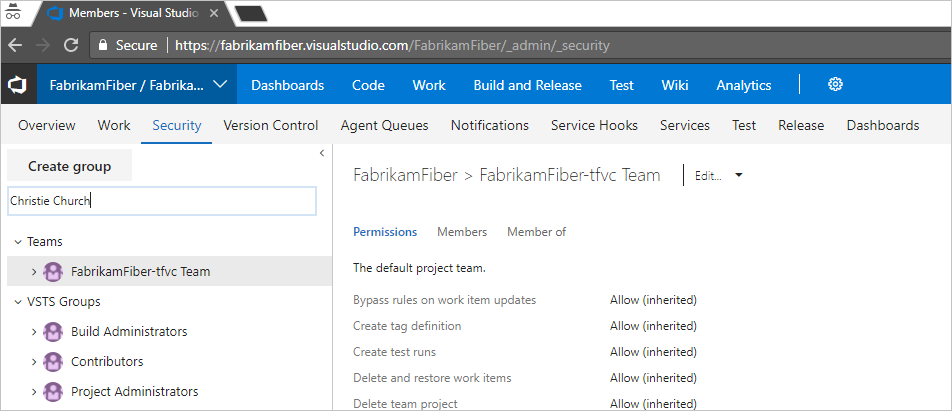Click Allow for Create tag definition
952x411 pixels.
(653, 326)
